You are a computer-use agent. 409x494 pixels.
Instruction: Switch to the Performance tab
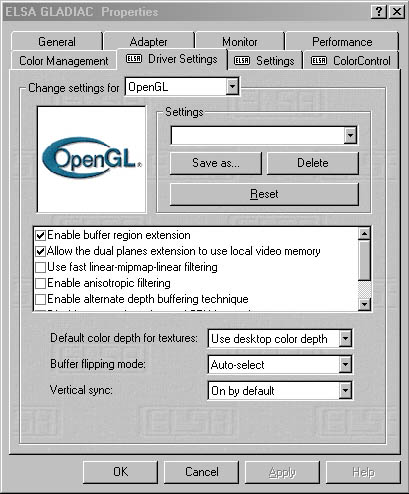click(342, 42)
